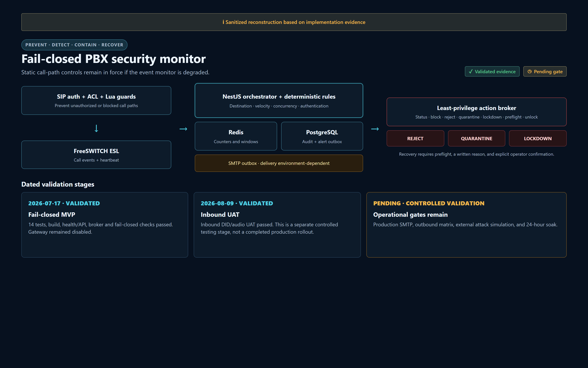The image size is (588, 368).
Task: Click the 2026-08-09 · VALIDATED label
Action: click(237, 204)
